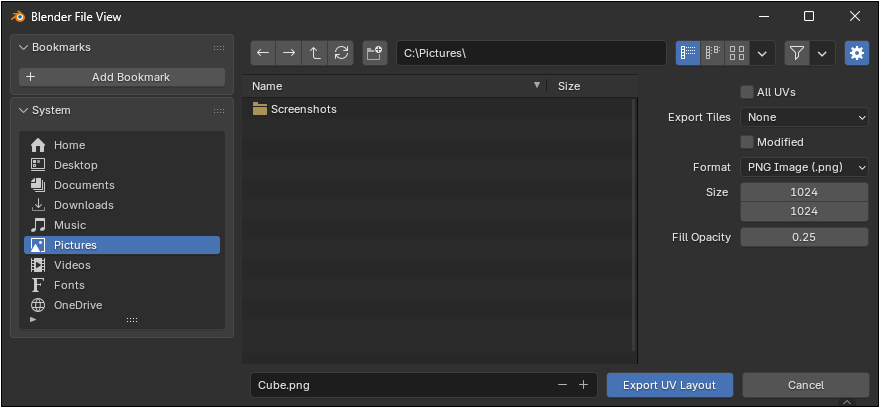This screenshot has width=880, height=408.
Task: Open the Format PNG Image dropdown
Action: (804, 167)
